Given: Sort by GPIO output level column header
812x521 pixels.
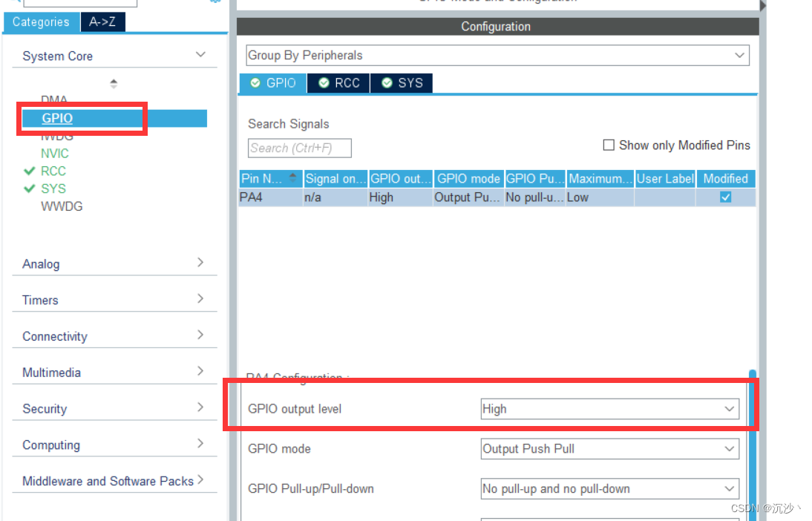Looking at the screenshot, I should click(x=401, y=179).
